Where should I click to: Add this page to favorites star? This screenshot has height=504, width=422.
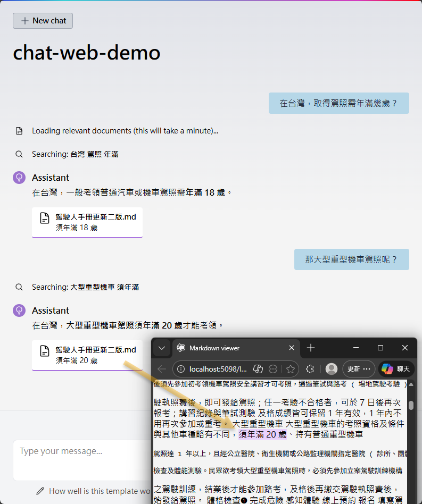(291, 369)
